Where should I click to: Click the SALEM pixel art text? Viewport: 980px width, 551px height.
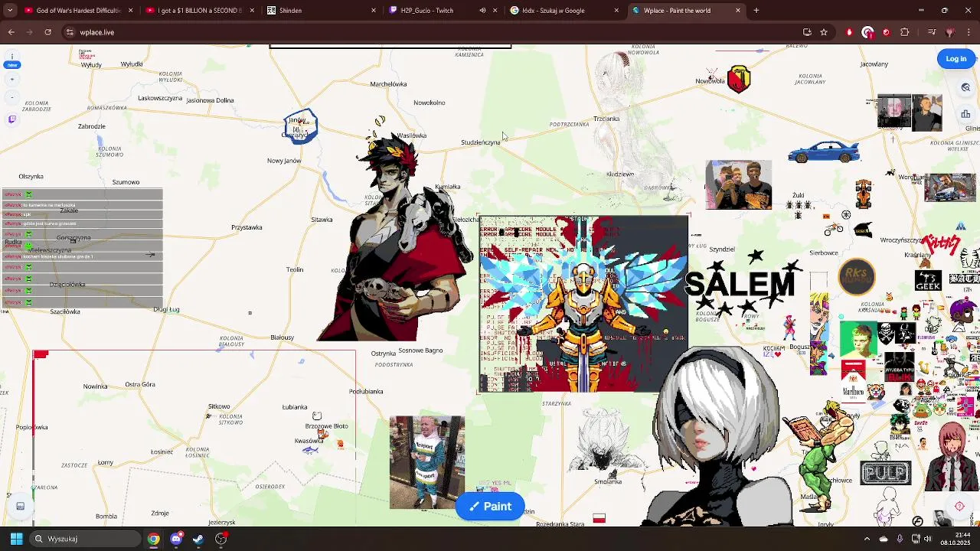pos(740,283)
